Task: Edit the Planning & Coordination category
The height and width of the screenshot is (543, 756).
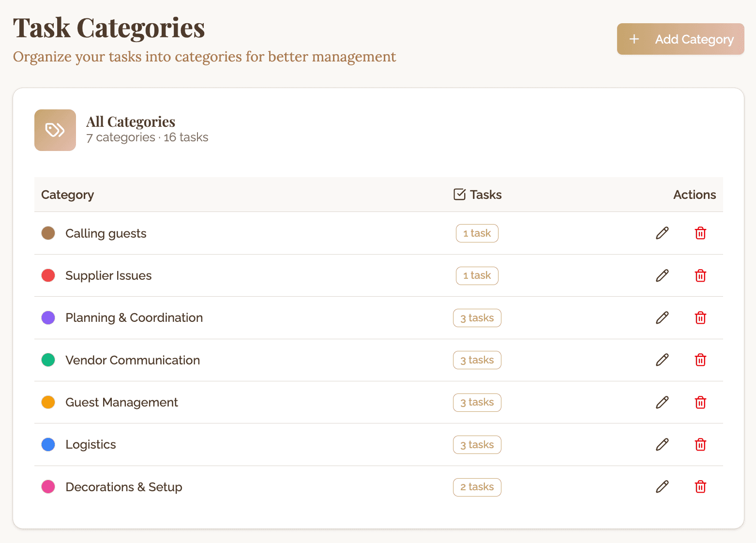Action: click(x=662, y=318)
